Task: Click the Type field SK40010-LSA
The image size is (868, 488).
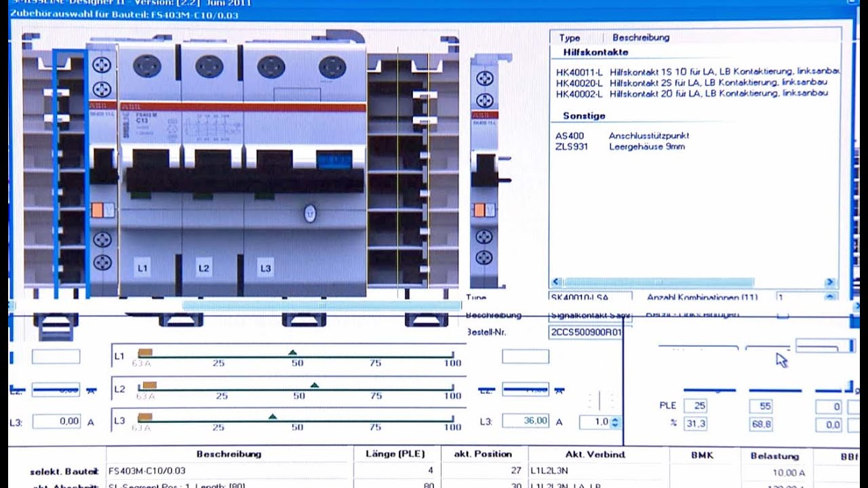Action: pyautogui.click(x=590, y=297)
